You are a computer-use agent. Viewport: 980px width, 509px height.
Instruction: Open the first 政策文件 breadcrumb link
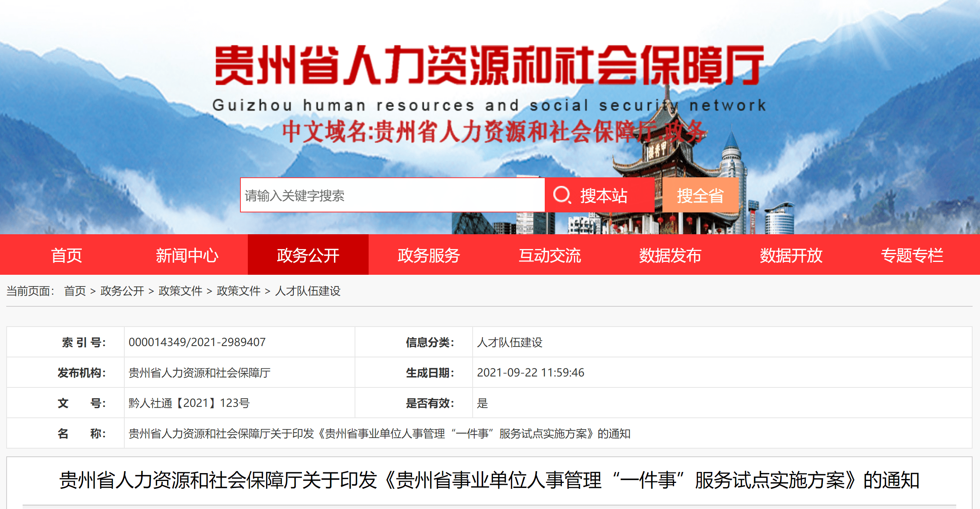pos(180,291)
